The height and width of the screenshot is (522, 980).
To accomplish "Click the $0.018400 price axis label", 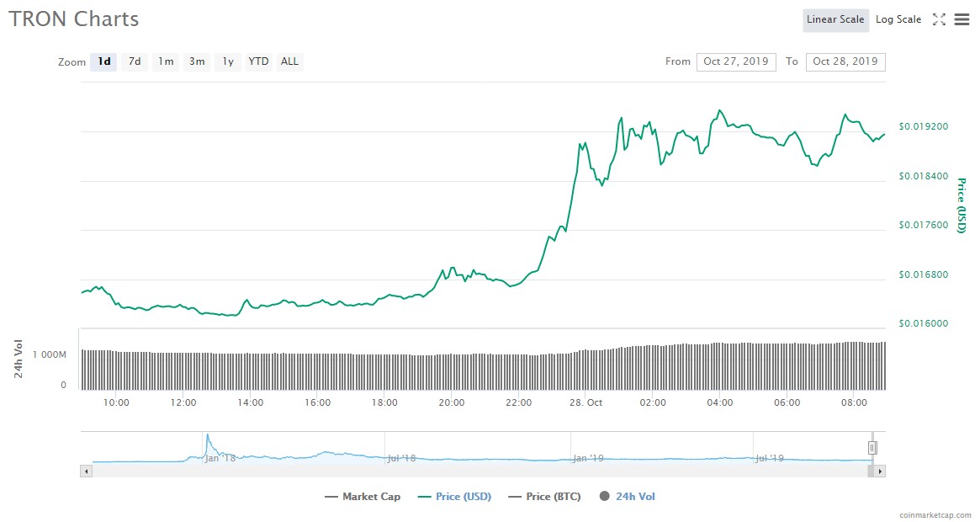I will click(x=923, y=176).
